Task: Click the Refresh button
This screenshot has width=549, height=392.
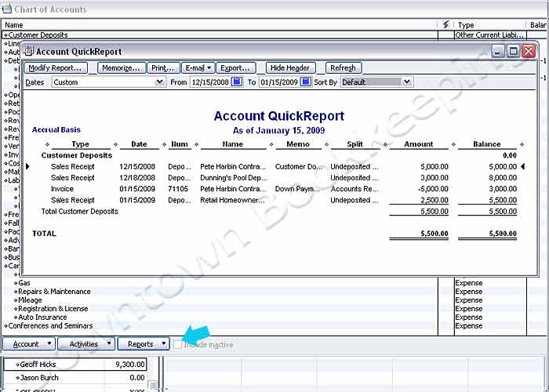Action: 344,68
